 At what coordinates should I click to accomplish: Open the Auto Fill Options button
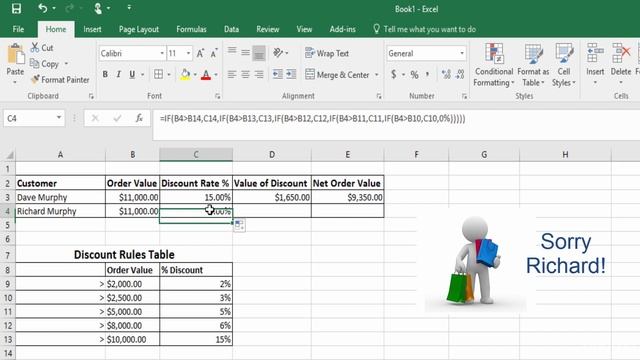click(x=240, y=225)
